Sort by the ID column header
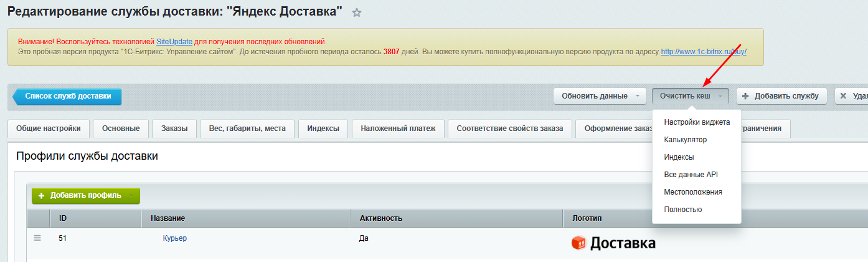This screenshot has width=868, height=262. coord(96,218)
